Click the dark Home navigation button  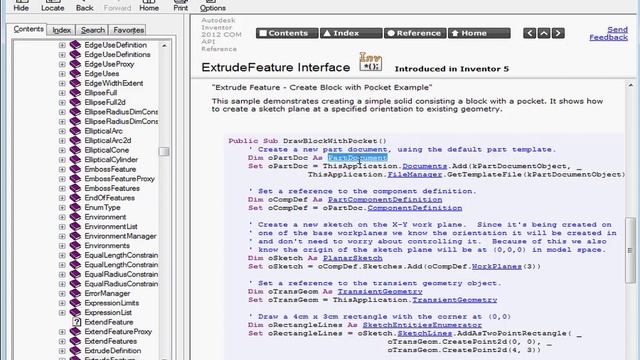(479, 33)
